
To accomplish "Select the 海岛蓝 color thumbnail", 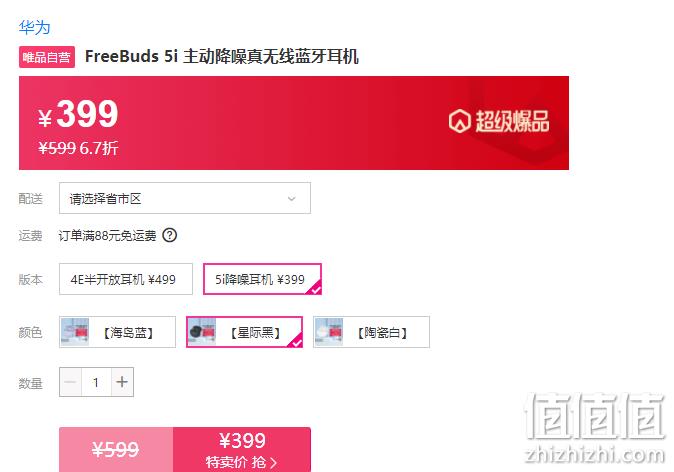I will click(75, 332).
